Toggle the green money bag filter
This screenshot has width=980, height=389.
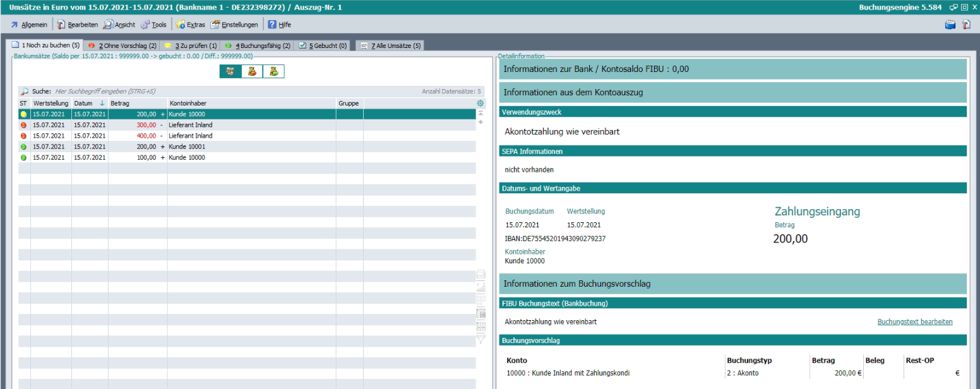[273, 71]
